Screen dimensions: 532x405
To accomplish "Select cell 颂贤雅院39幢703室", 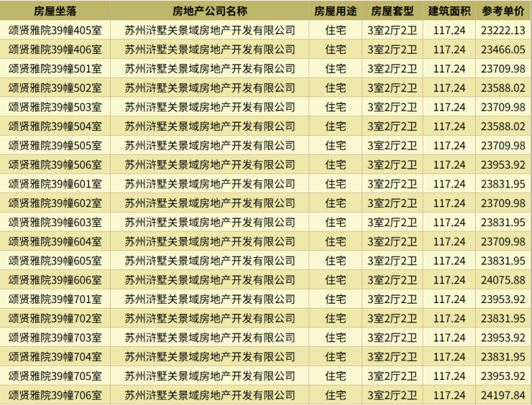I will coord(55,337).
